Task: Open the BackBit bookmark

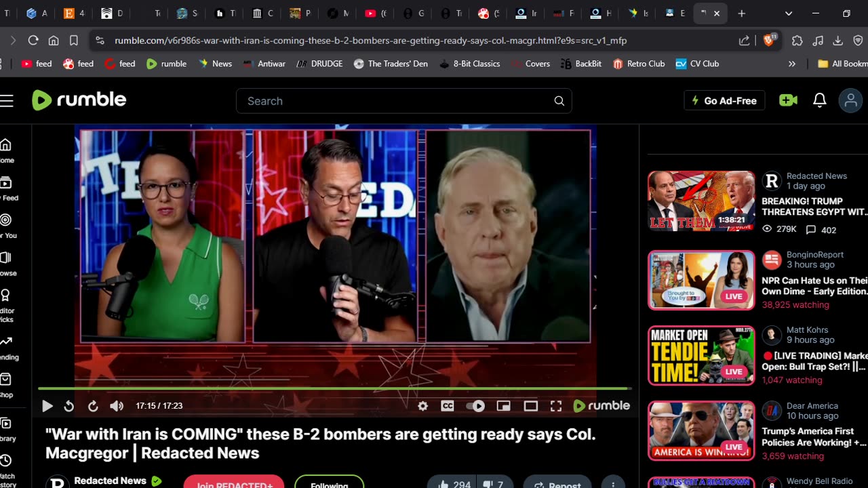Action: point(581,64)
